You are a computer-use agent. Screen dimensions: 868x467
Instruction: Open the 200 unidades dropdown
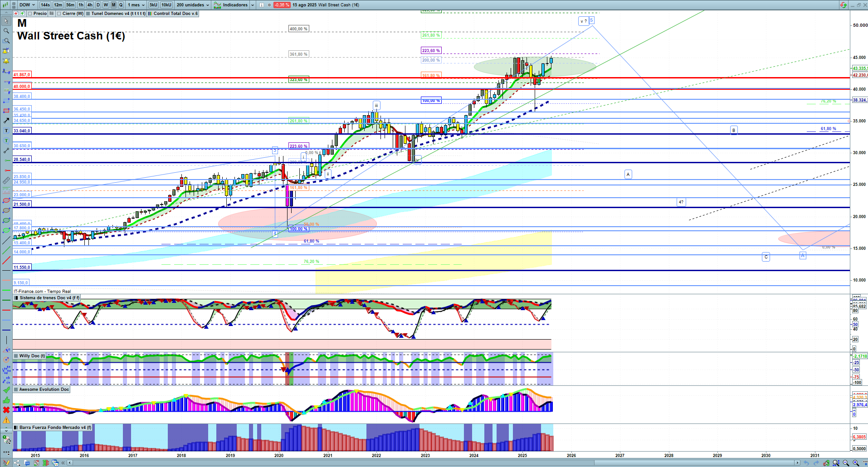(193, 5)
